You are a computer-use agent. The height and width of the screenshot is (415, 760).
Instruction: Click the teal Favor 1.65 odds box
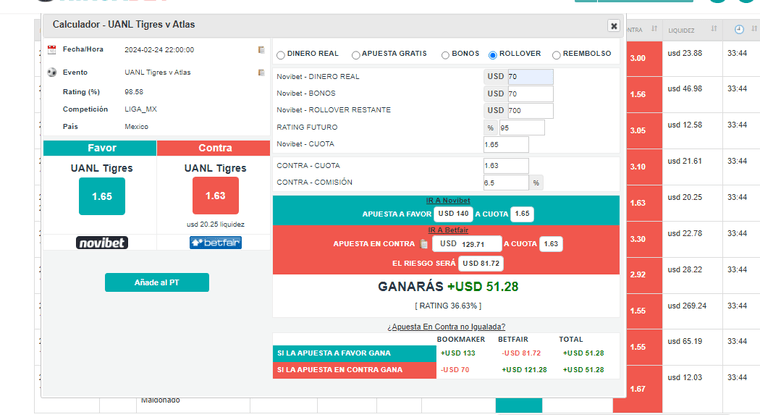tap(102, 196)
